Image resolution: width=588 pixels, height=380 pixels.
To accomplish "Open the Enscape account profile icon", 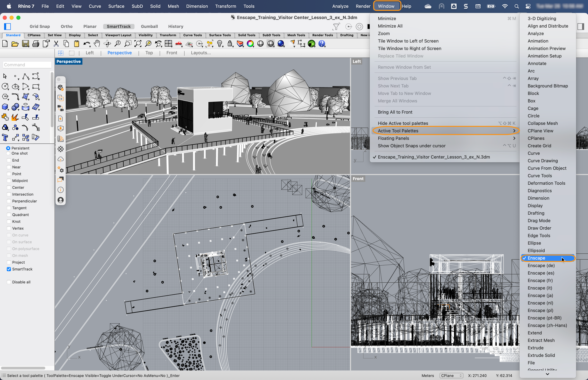I will coord(60,200).
